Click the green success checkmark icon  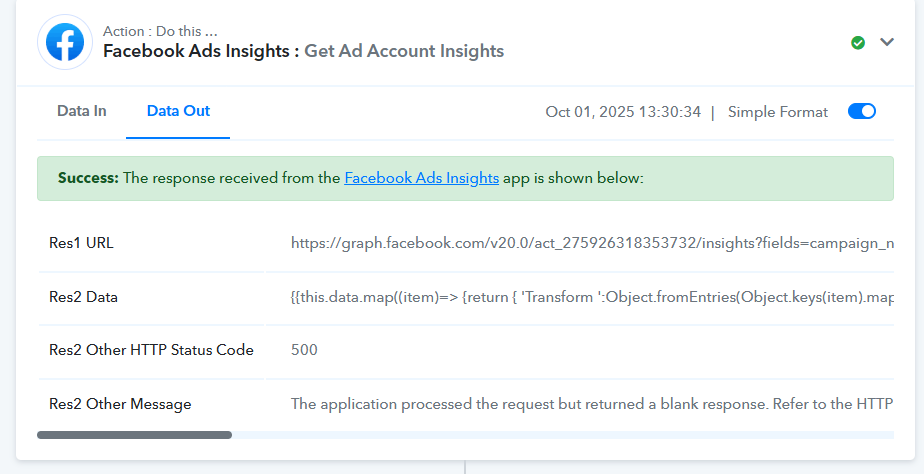(x=858, y=42)
